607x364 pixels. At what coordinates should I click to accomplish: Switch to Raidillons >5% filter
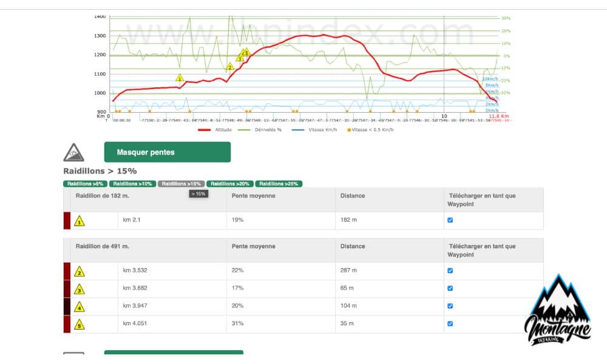85,184
